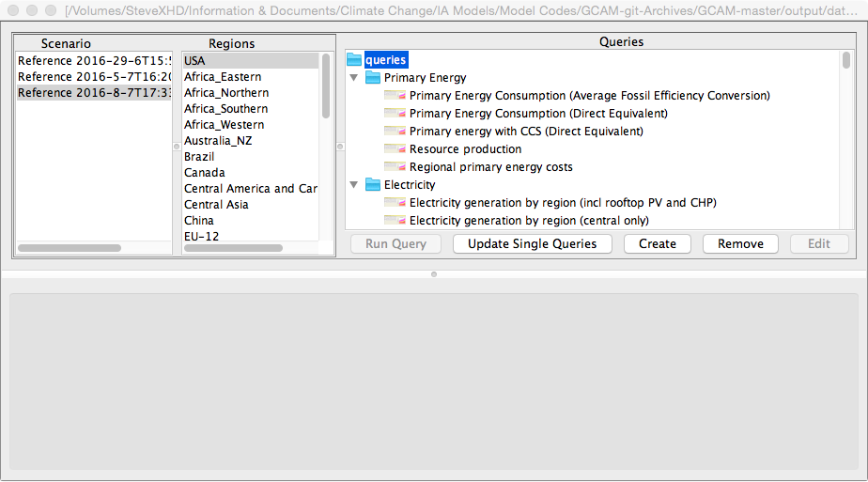Click the Remove query button
Viewport: 868px width, 482px height.
(740, 244)
